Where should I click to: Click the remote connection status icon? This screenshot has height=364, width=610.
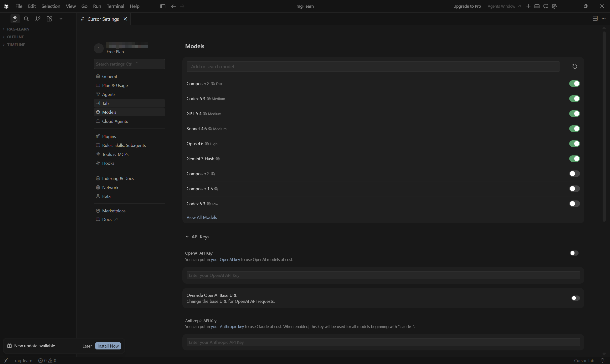[6, 360]
